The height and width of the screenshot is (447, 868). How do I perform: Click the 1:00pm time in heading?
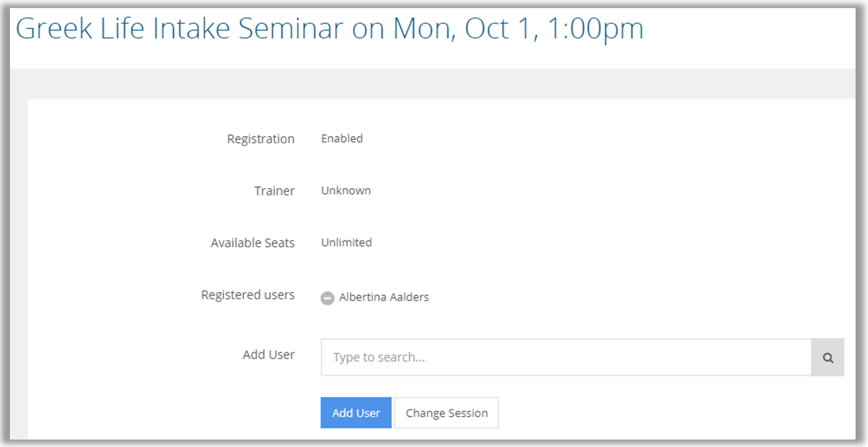(596, 29)
